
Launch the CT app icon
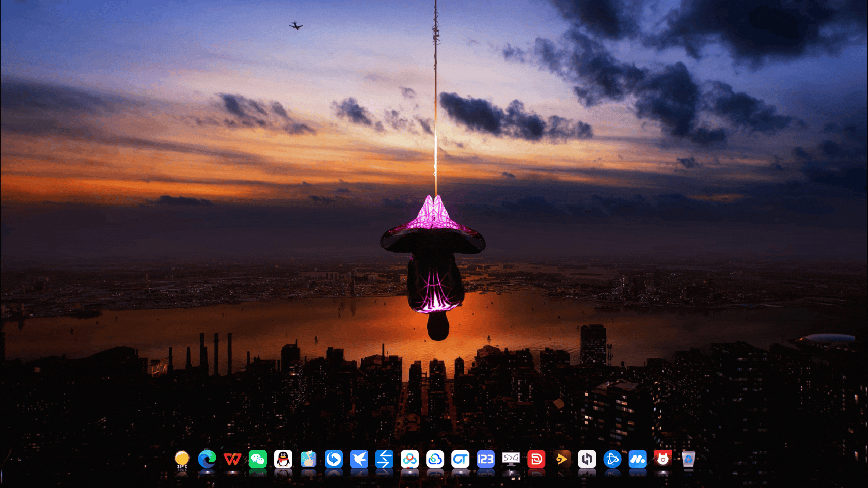[460, 459]
